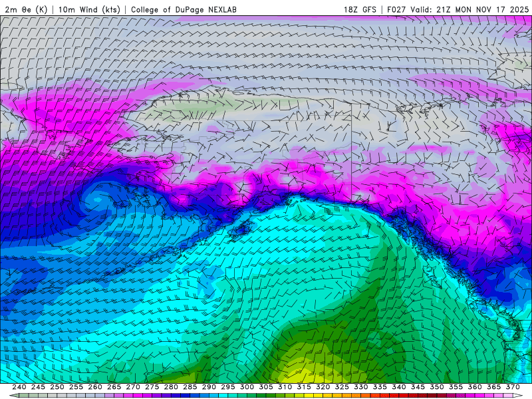Click the 290 colorbar label

click(x=209, y=387)
